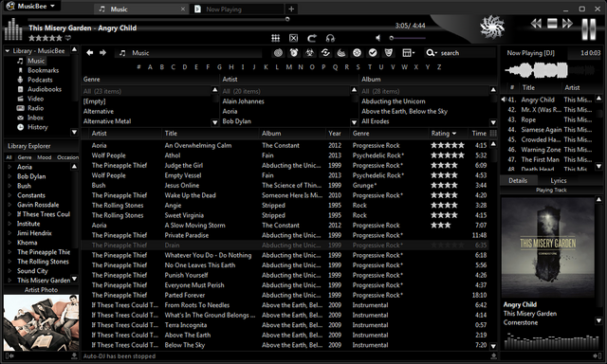Image resolution: width=607 pixels, height=364 pixels.
Task: Click the film reel toolbar icon
Action: (357, 52)
